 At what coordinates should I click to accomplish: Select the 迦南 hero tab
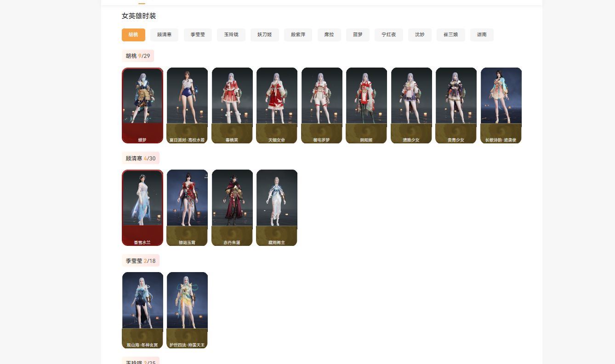tap(482, 35)
